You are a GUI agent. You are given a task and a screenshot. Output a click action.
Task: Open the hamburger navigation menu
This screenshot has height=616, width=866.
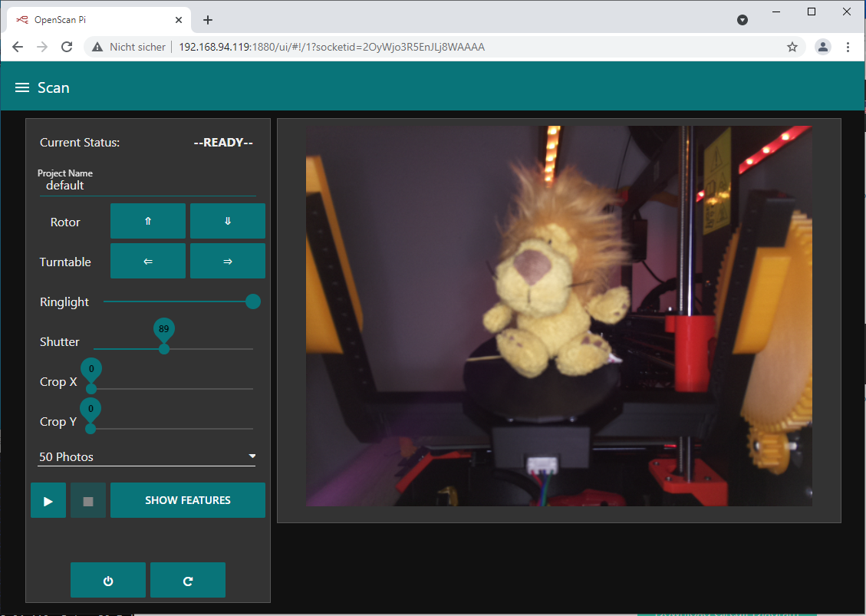pyautogui.click(x=22, y=88)
